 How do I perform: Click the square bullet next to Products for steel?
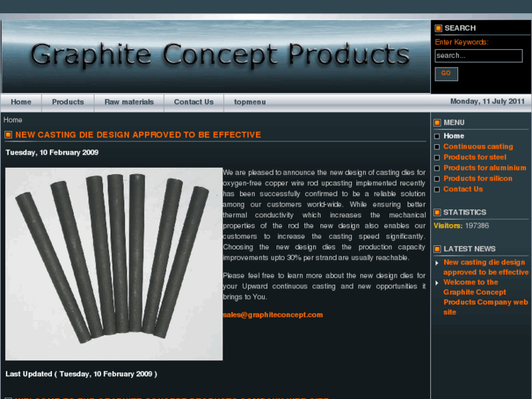(437, 157)
